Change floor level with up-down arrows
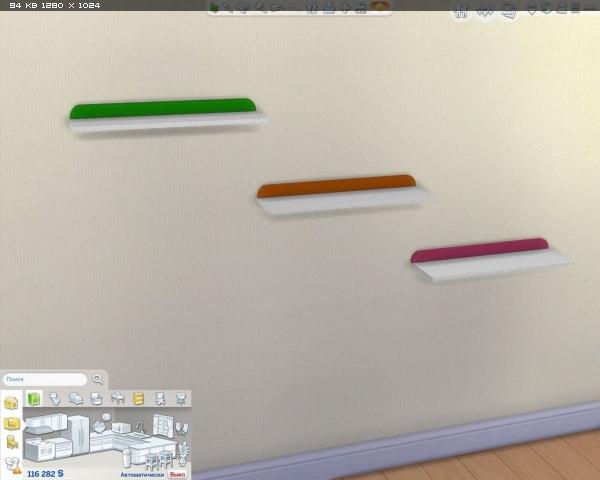 pos(532,8)
